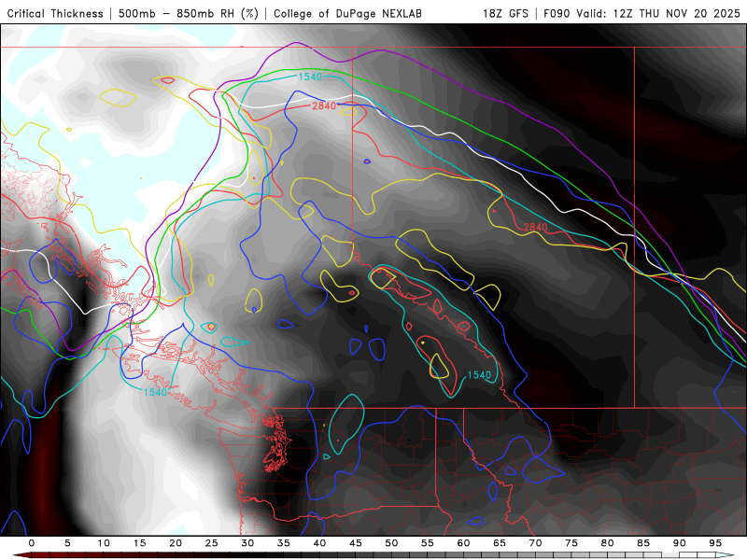Viewport: 747px width, 560px height.
Task: Click the 60 label under the map
Action: tap(463, 543)
